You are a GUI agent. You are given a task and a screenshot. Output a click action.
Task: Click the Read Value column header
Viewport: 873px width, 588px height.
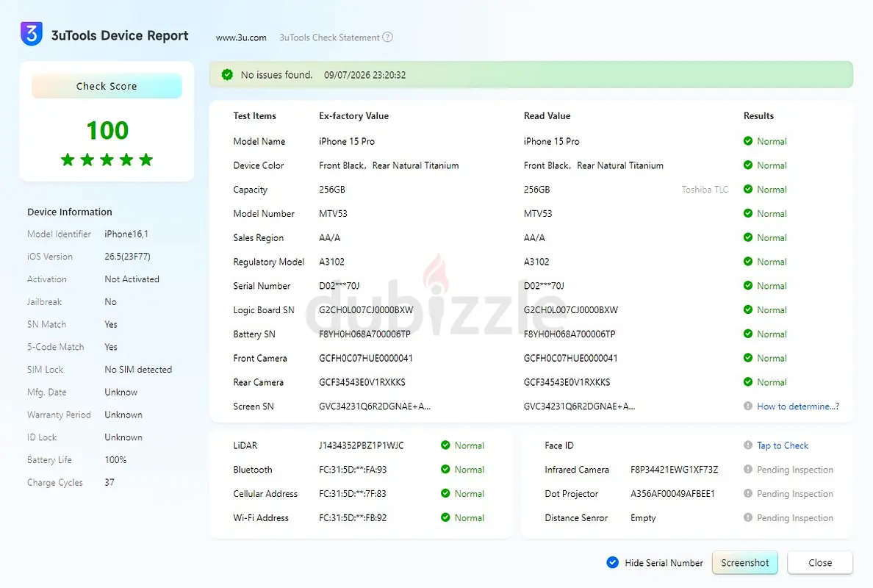(547, 116)
